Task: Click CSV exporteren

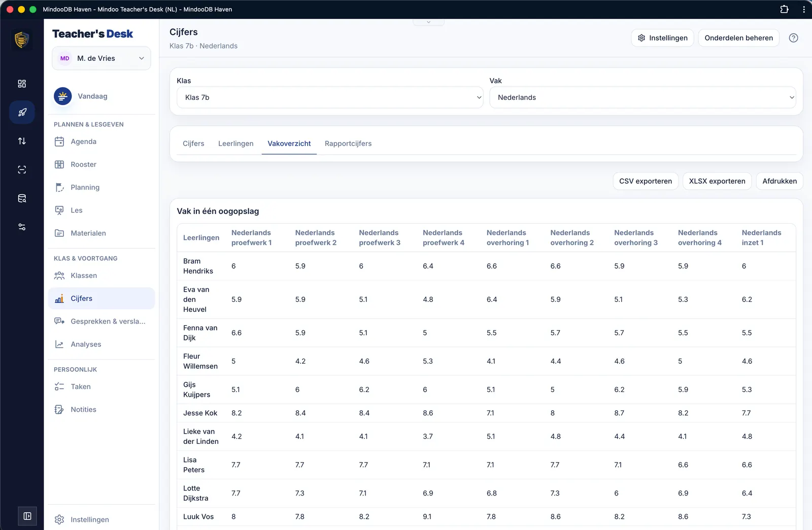Action: (646, 181)
